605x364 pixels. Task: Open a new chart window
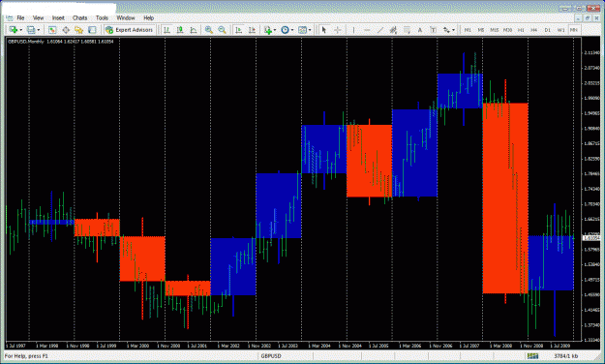click(x=14, y=30)
